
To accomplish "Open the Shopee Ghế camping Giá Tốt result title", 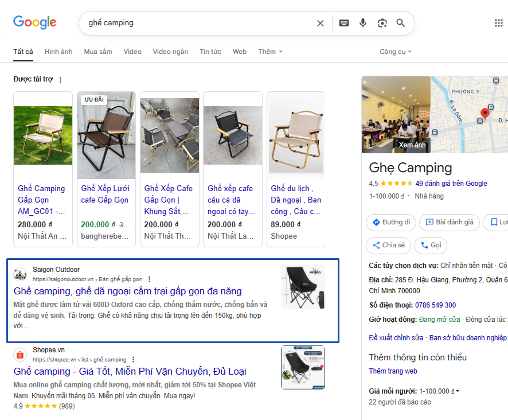I will click(130, 371).
